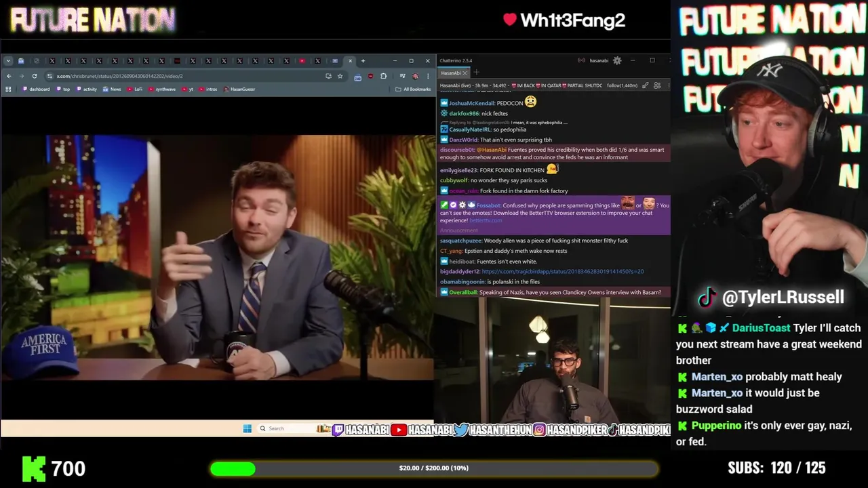Click the browser forward arrow
This screenshot has height=488, width=868.
click(22, 76)
